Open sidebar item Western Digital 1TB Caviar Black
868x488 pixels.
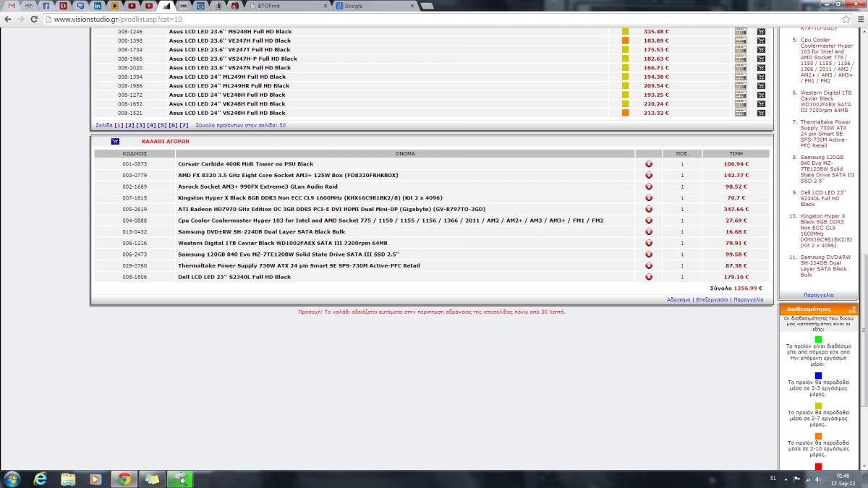click(x=826, y=101)
